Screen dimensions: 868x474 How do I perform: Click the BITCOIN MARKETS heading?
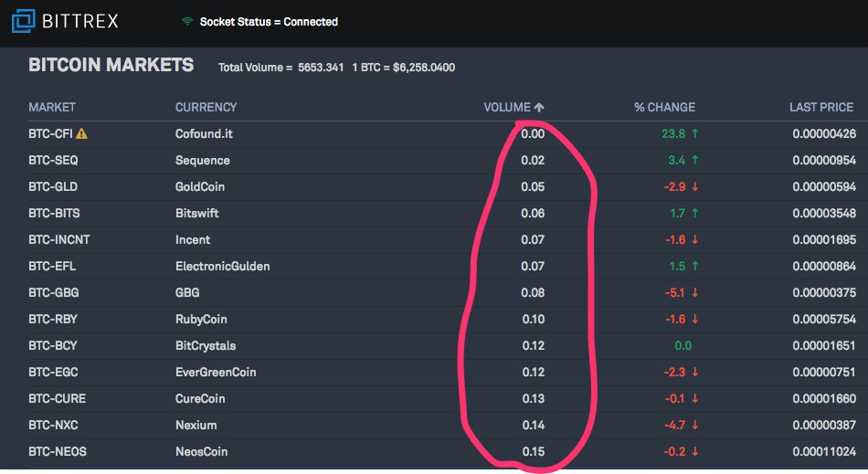pyautogui.click(x=111, y=65)
